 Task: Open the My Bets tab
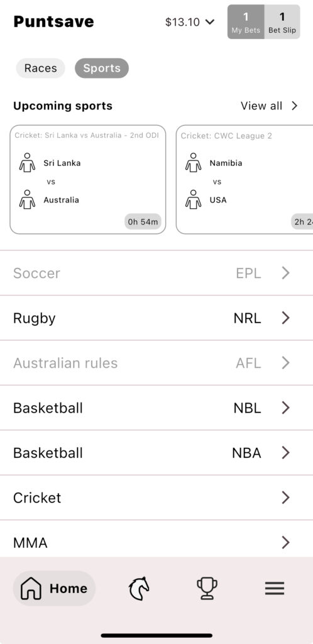pyautogui.click(x=246, y=22)
